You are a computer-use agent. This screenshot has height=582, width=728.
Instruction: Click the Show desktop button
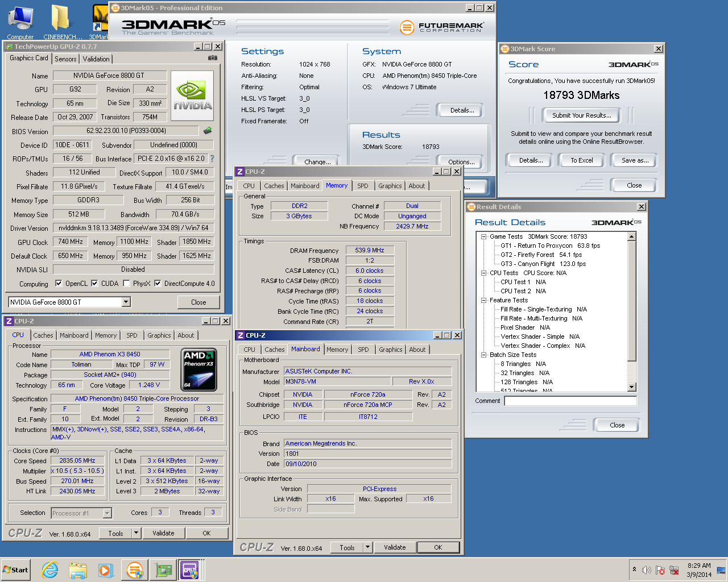click(721, 570)
